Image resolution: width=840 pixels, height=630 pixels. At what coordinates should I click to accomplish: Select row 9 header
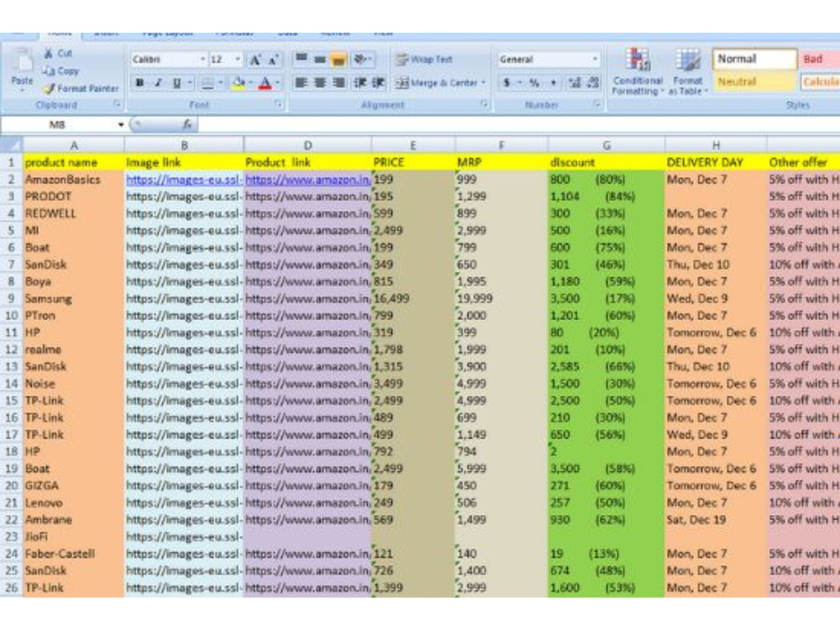(11, 298)
